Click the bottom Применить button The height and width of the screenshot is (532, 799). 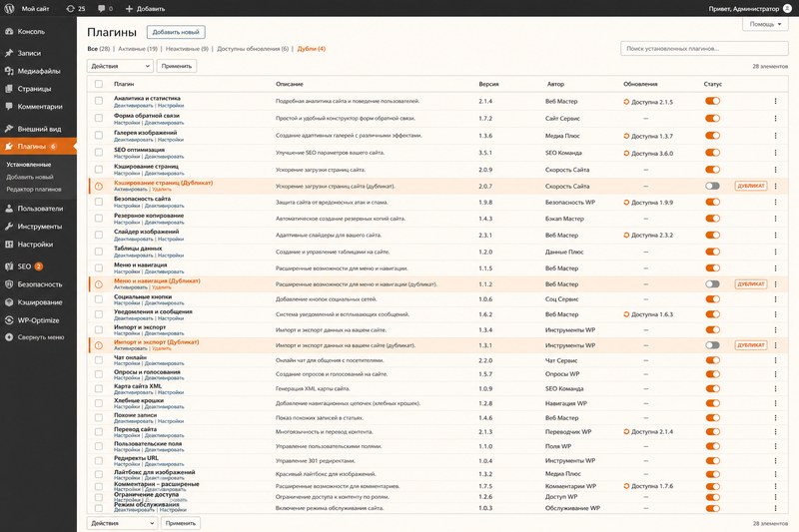[181, 523]
